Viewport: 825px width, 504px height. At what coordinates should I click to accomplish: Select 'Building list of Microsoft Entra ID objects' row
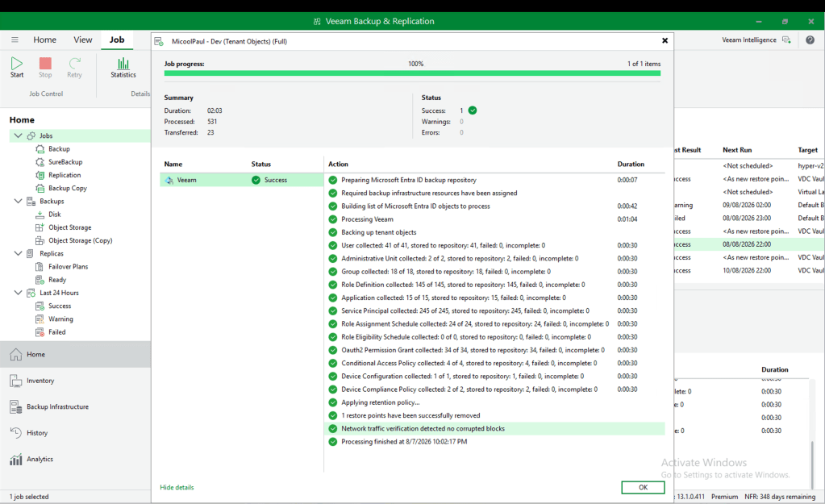(494, 206)
